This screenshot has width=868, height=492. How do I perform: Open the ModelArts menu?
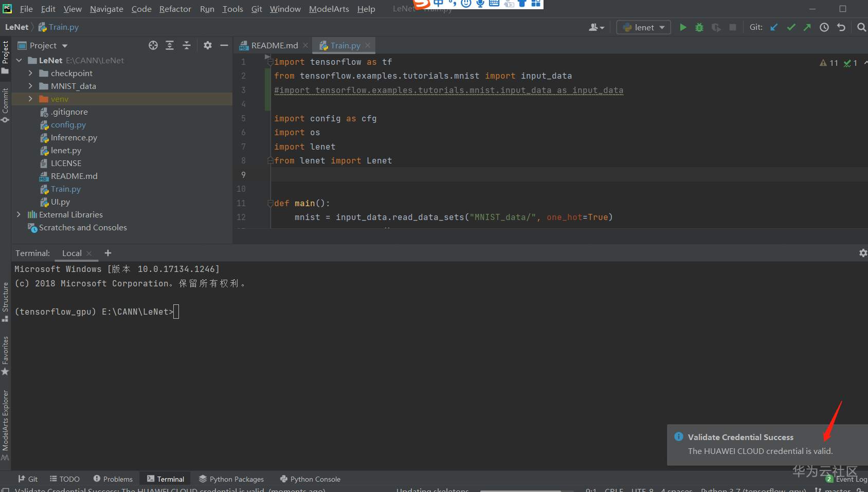tap(329, 9)
